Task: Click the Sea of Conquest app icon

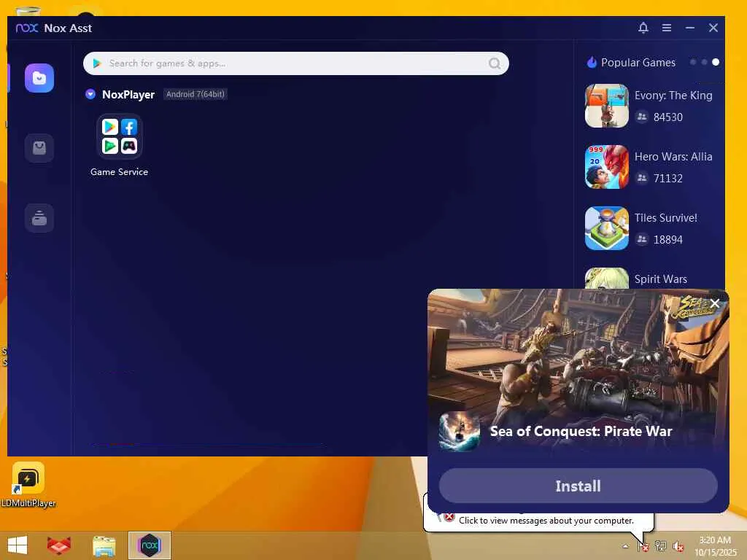Action: point(460,432)
